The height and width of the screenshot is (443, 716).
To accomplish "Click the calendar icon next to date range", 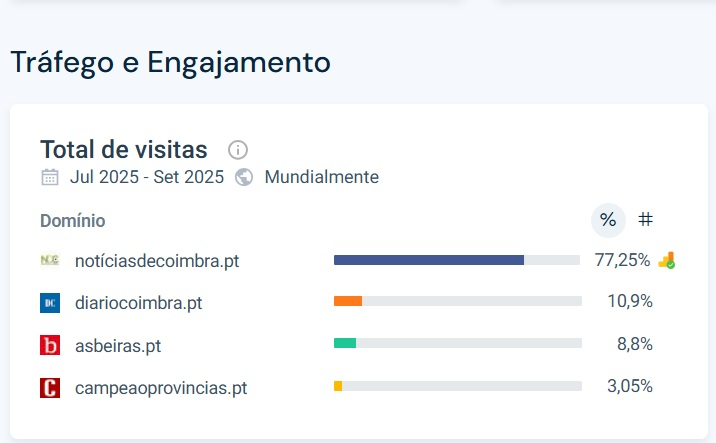I will [x=50, y=178].
